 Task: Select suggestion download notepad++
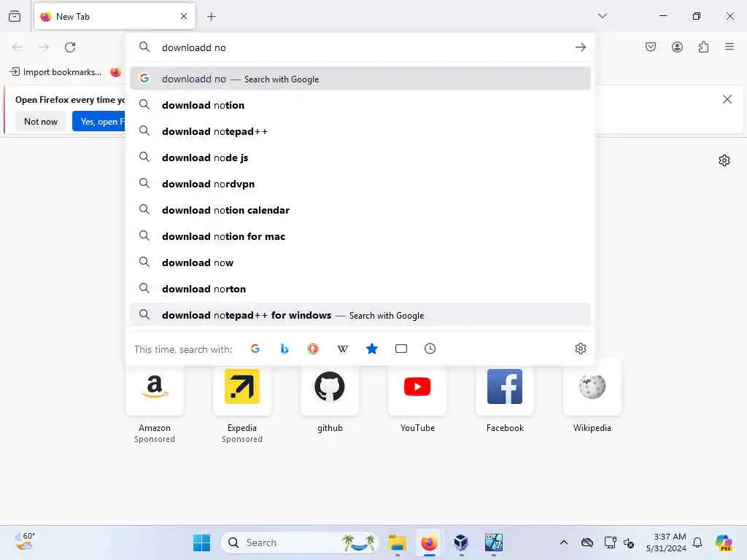(360, 131)
